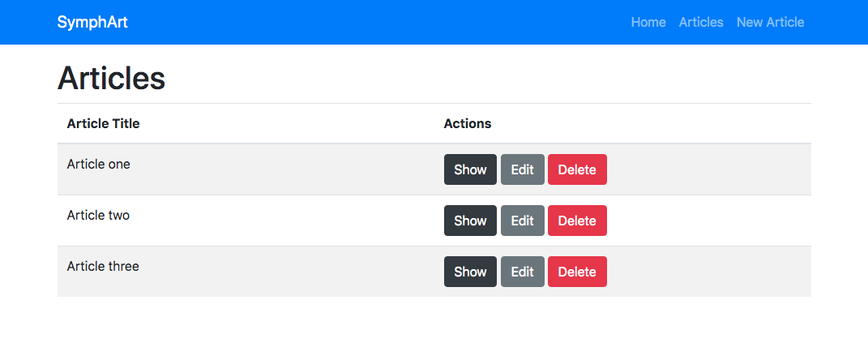Go to Home in the navbar
The height and width of the screenshot is (360, 868).
pyautogui.click(x=648, y=22)
